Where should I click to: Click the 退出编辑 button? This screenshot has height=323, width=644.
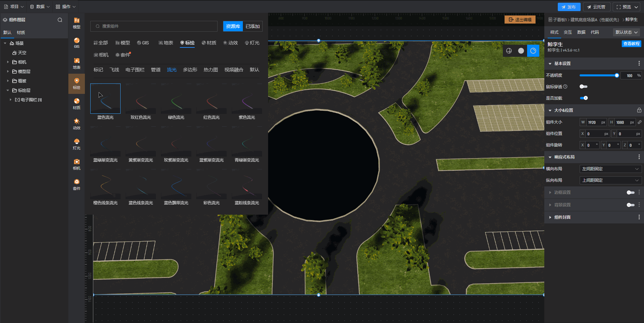(x=520, y=20)
